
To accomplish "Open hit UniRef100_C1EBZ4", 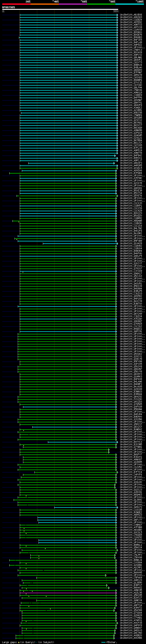I will [131, 20].
